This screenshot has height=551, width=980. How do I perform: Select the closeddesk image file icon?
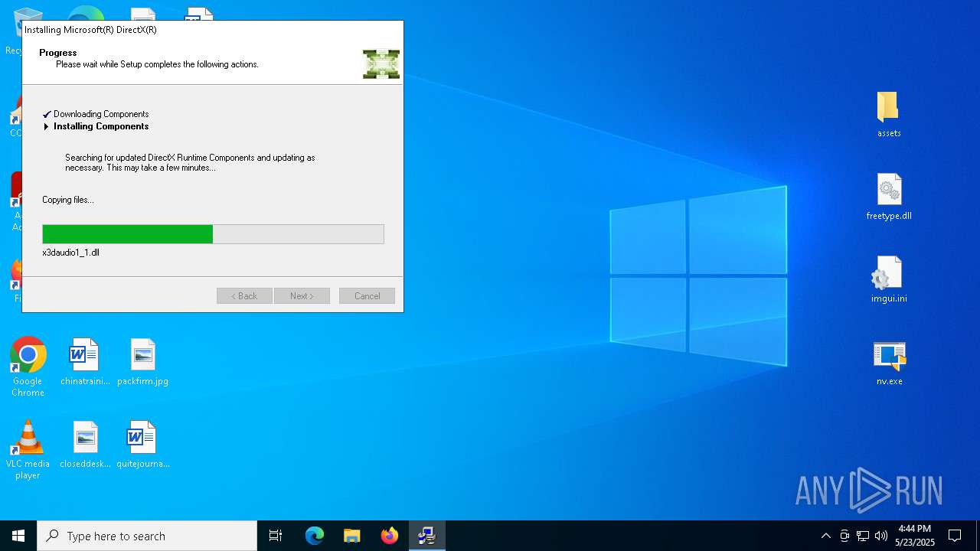coord(85,445)
